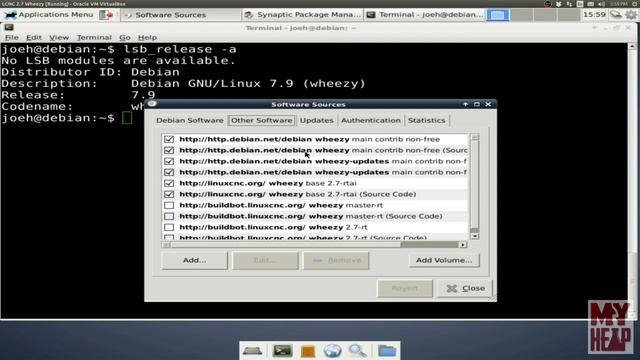Click the sources list down scroll arrow
The image size is (640, 360).
(x=474, y=236)
